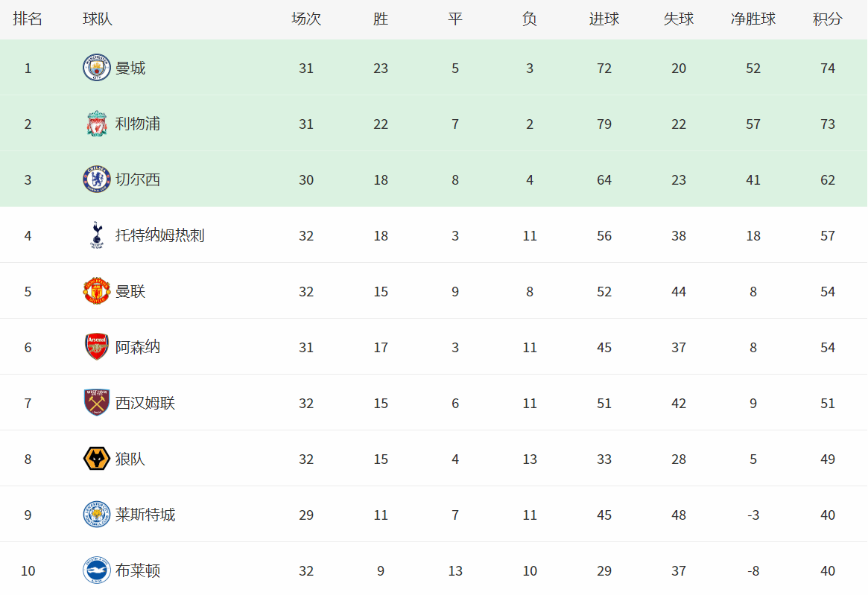The width and height of the screenshot is (868, 595).
Task: Click the West Ham hammers crest
Action: (96, 402)
